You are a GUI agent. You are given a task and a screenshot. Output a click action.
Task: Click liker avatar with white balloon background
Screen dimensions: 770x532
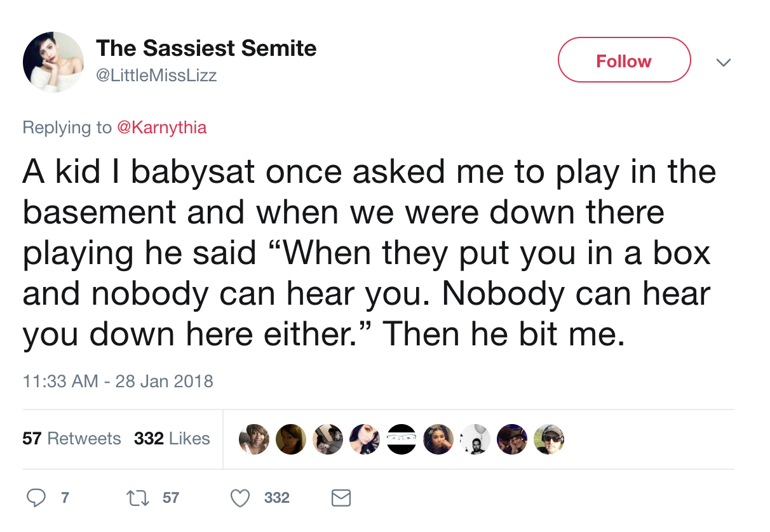point(475,439)
